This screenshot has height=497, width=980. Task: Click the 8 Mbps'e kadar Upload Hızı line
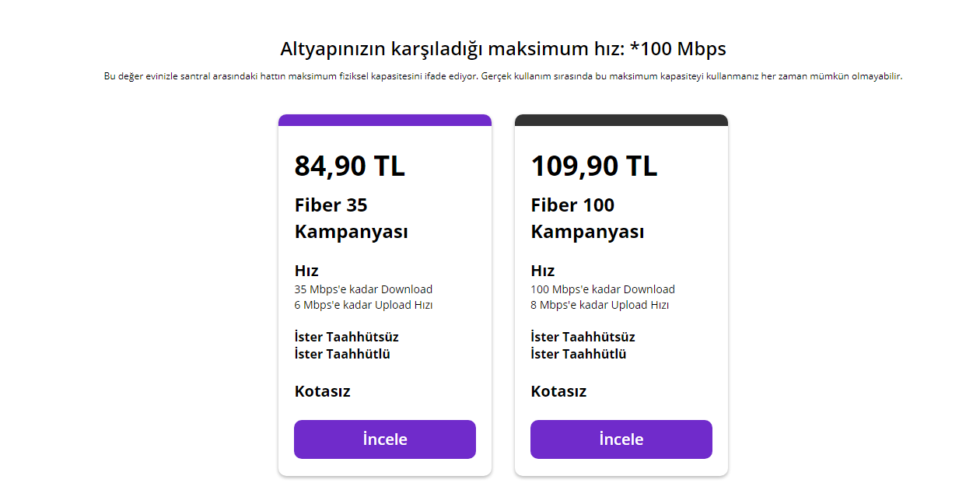[x=600, y=305]
